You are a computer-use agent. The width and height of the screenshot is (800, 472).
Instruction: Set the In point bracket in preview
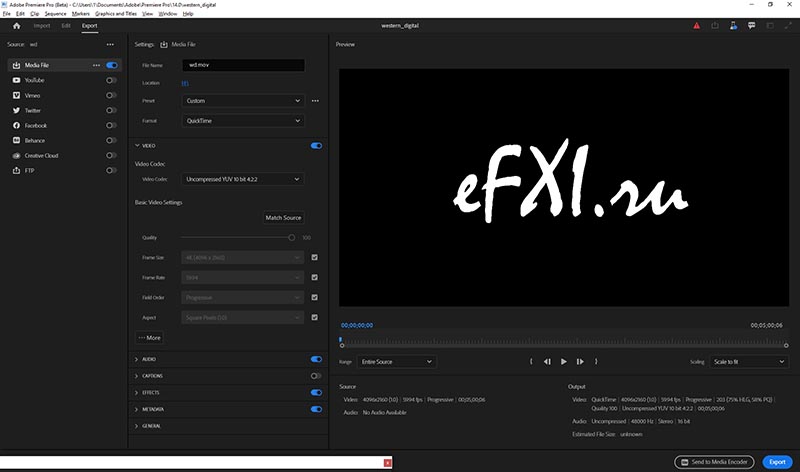[531, 361]
